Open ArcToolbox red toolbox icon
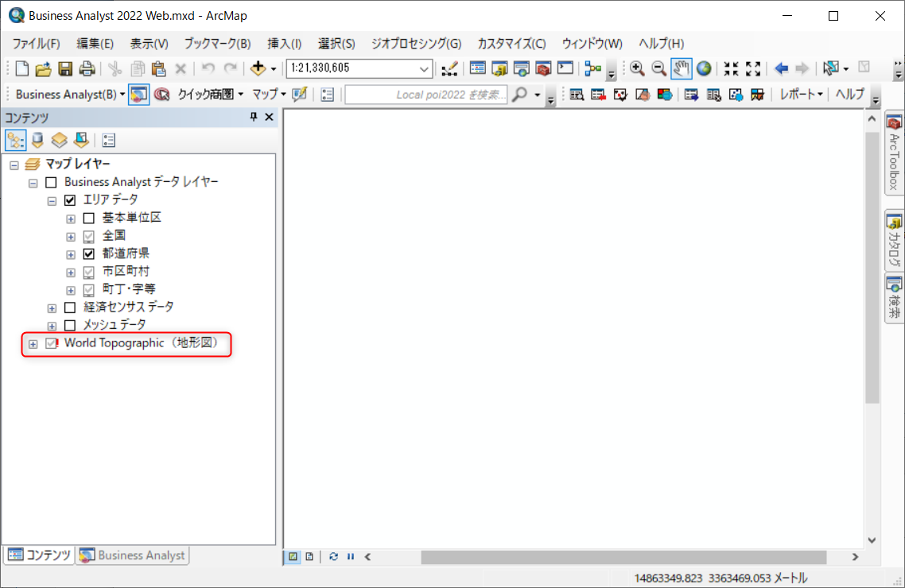 (x=543, y=68)
